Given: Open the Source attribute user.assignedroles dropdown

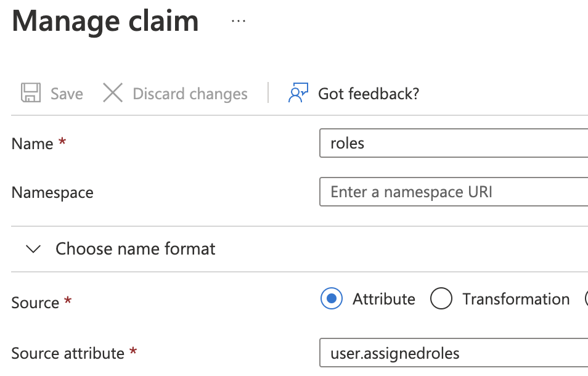Looking at the screenshot, I should (454, 353).
